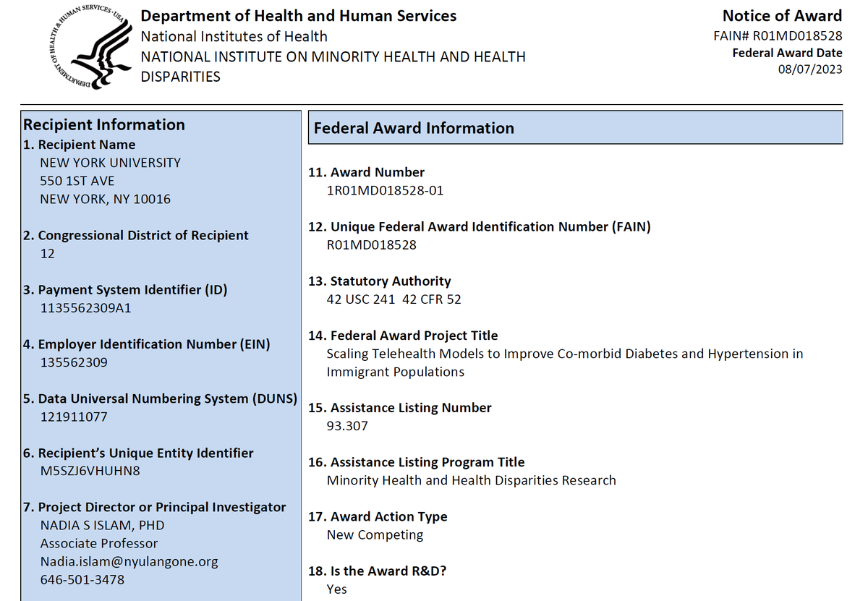The height and width of the screenshot is (601, 868).
Task: Click '18. Is the Award R&D?' label
Action: click(378, 571)
